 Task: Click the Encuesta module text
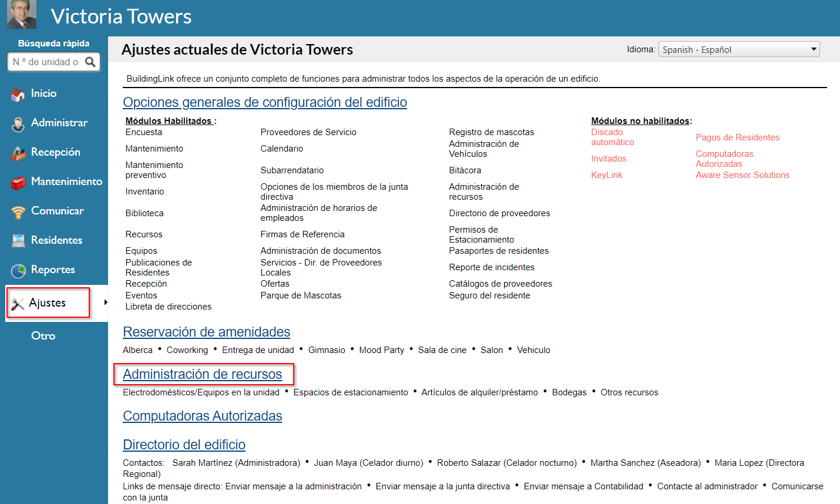(143, 132)
